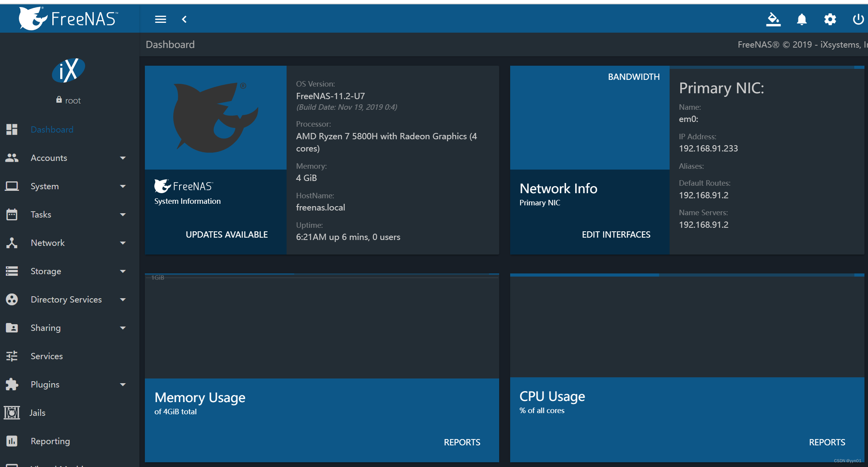Click EDIT INTERFACES button

point(616,234)
